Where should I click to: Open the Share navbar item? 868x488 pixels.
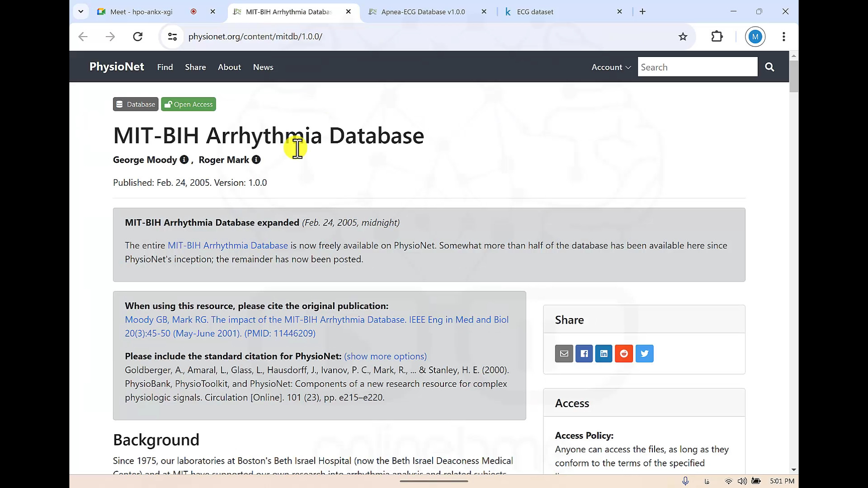tap(195, 67)
